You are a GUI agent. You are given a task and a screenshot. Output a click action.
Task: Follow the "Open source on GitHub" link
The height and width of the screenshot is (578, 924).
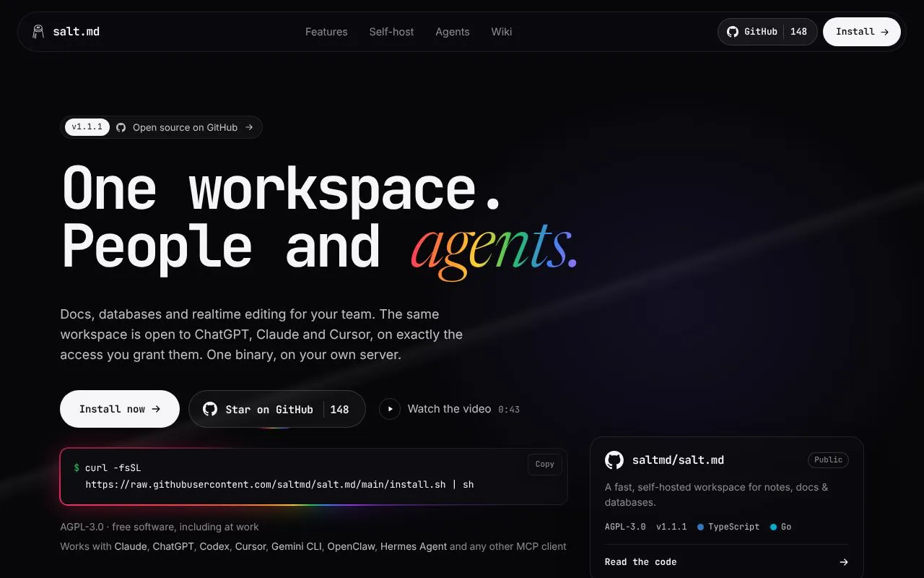tap(161, 127)
